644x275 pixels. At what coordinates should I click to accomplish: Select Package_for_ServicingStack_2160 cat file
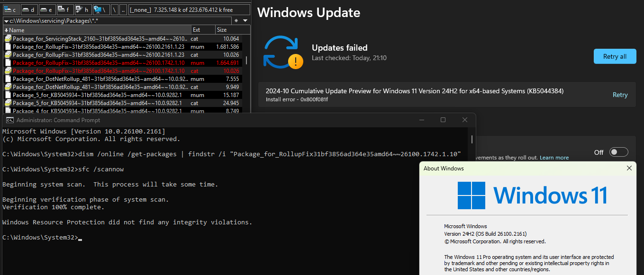(x=122, y=38)
